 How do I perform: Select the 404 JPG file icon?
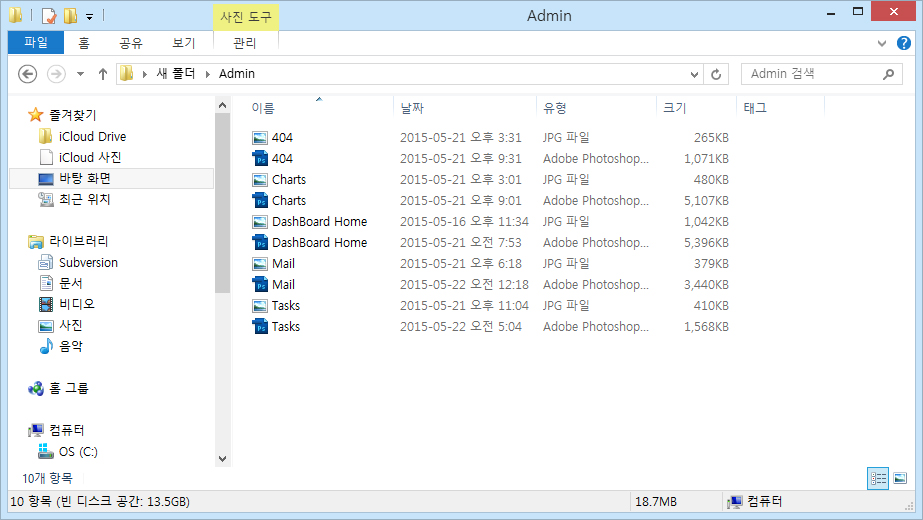260,138
